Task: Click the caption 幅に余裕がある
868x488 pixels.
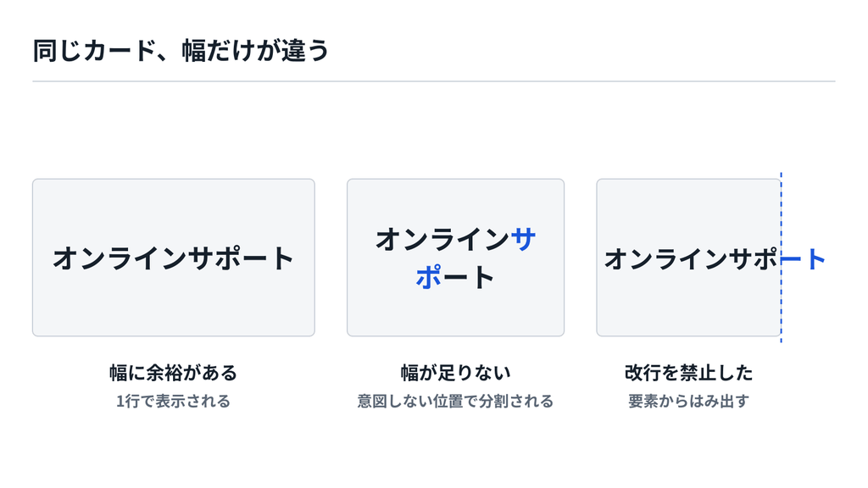Action: [x=173, y=373]
